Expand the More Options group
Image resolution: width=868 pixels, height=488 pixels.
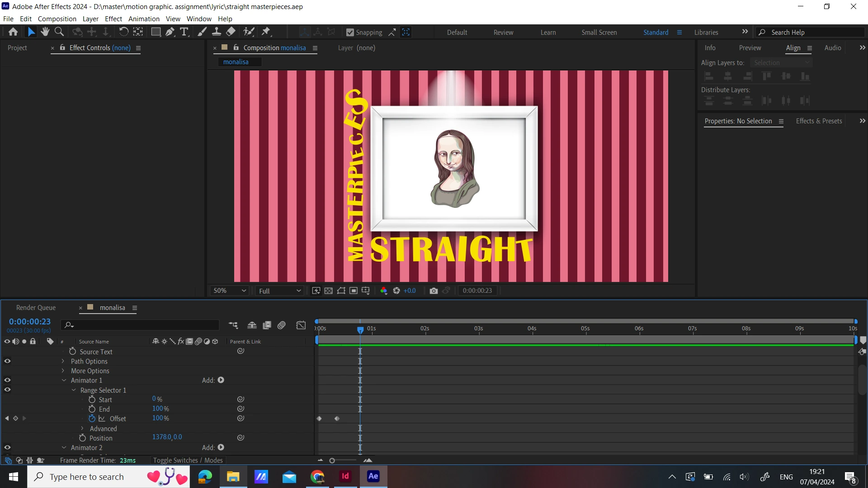63,371
